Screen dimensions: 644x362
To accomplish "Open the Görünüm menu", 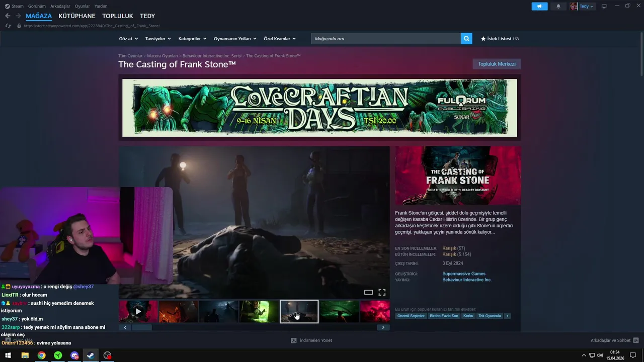I will (37, 6).
